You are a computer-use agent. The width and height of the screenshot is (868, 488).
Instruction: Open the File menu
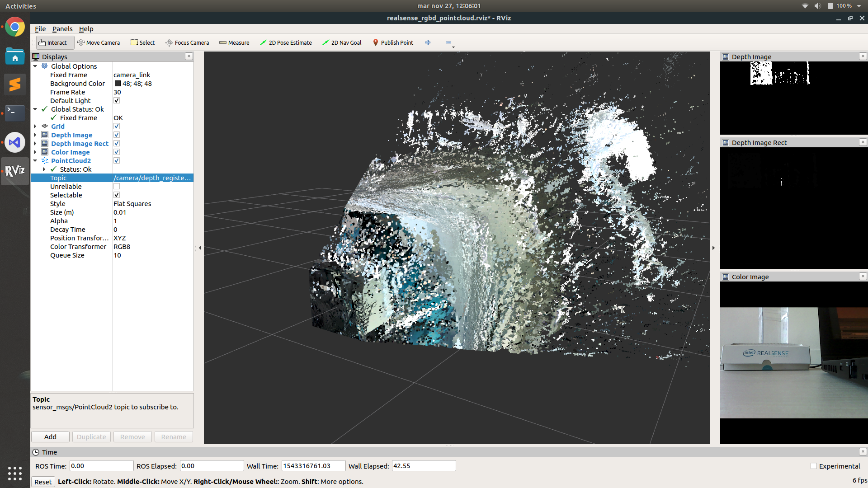point(40,28)
